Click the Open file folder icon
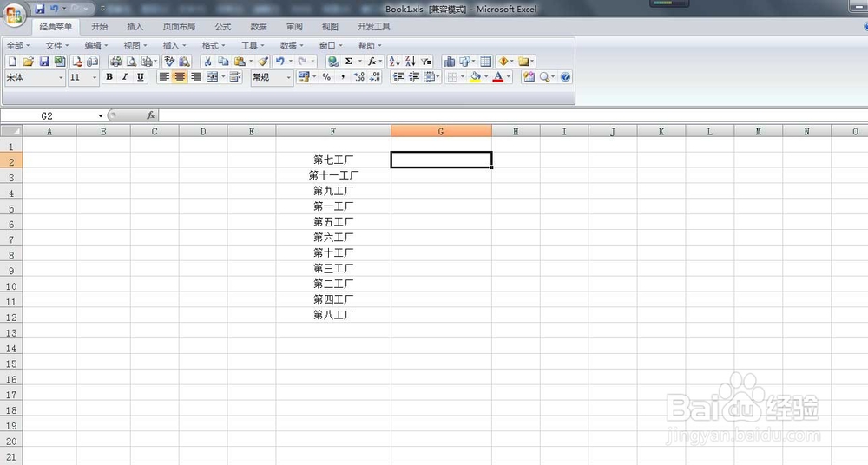The width and height of the screenshot is (868, 465). pos(29,62)
